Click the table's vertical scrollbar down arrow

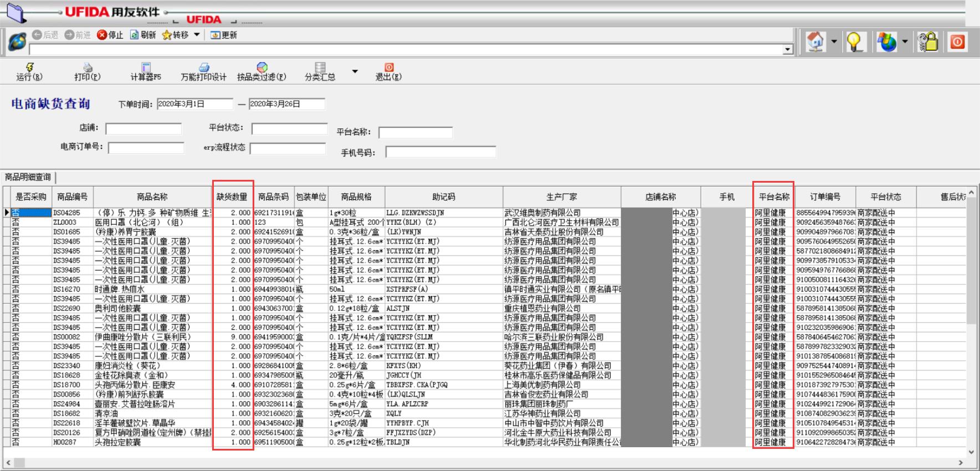[971, 452]
